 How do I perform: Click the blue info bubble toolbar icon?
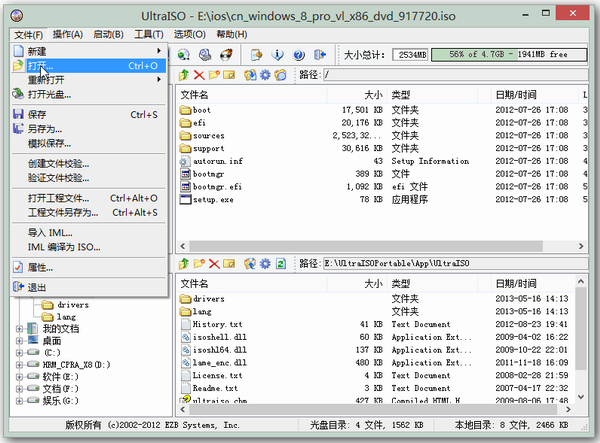tap(277, 55)
